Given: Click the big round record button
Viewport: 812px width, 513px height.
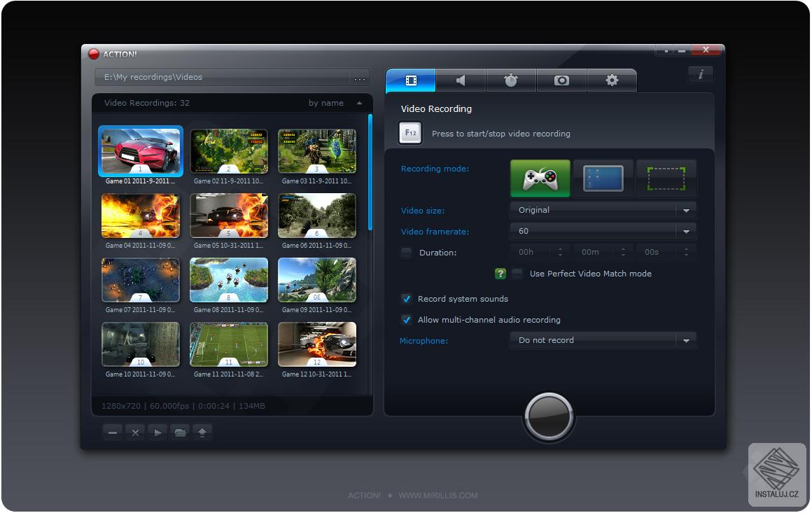Looking at the screenshot, I should [x=548, y=416].
